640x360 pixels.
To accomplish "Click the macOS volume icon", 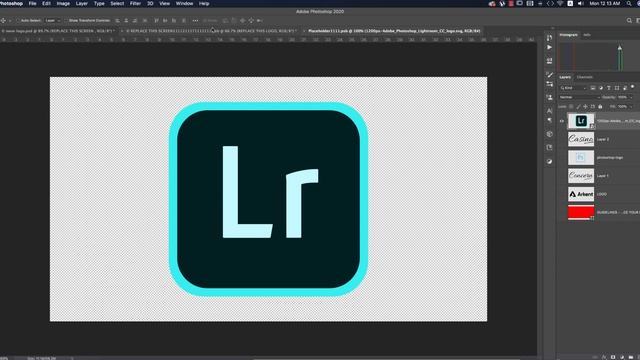I will point(580,3).
